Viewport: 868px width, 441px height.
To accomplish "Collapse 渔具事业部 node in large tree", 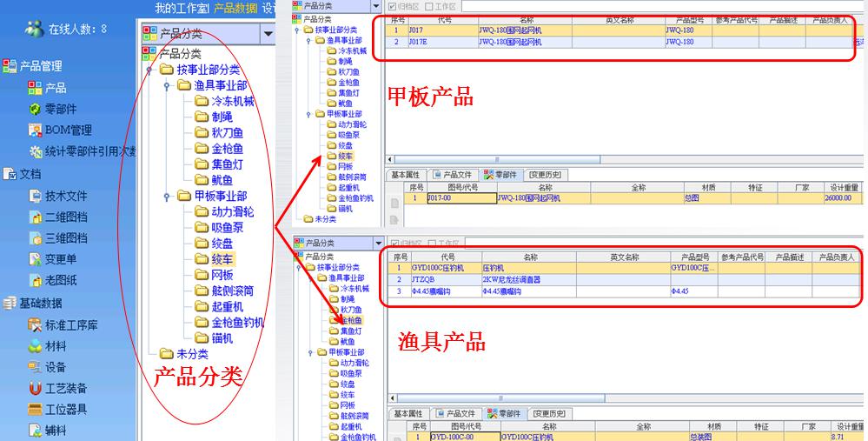I will (167, 86).
